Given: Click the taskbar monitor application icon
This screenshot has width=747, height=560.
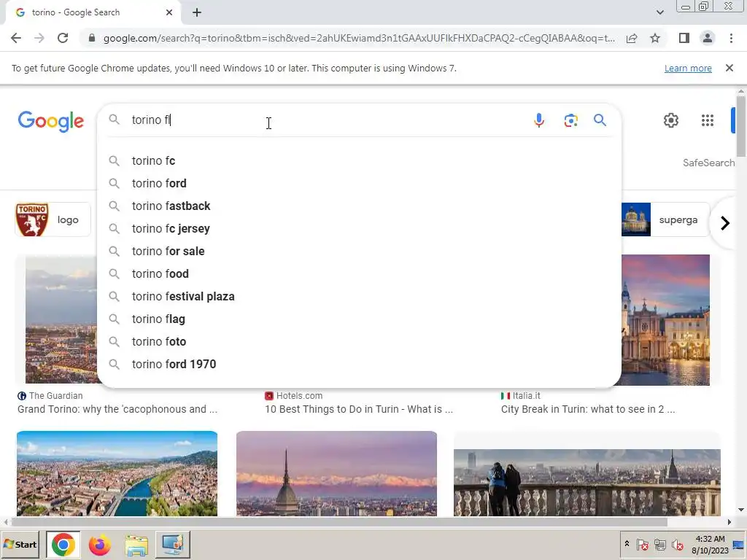Looking at the screenshot, I should 172,544.
